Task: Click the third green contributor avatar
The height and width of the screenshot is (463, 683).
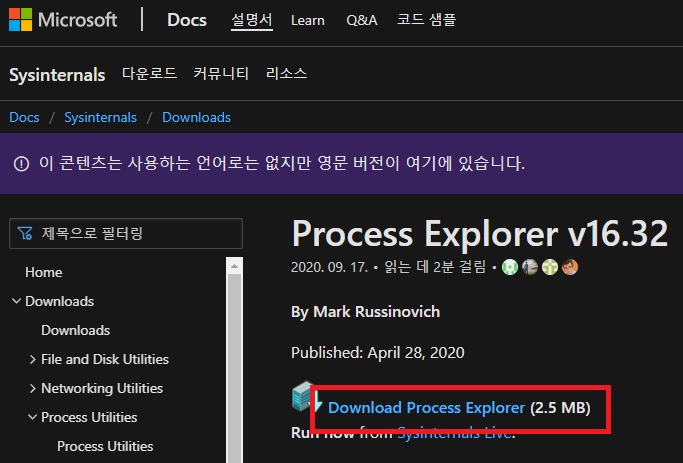Action: click(x=550, y=267)
